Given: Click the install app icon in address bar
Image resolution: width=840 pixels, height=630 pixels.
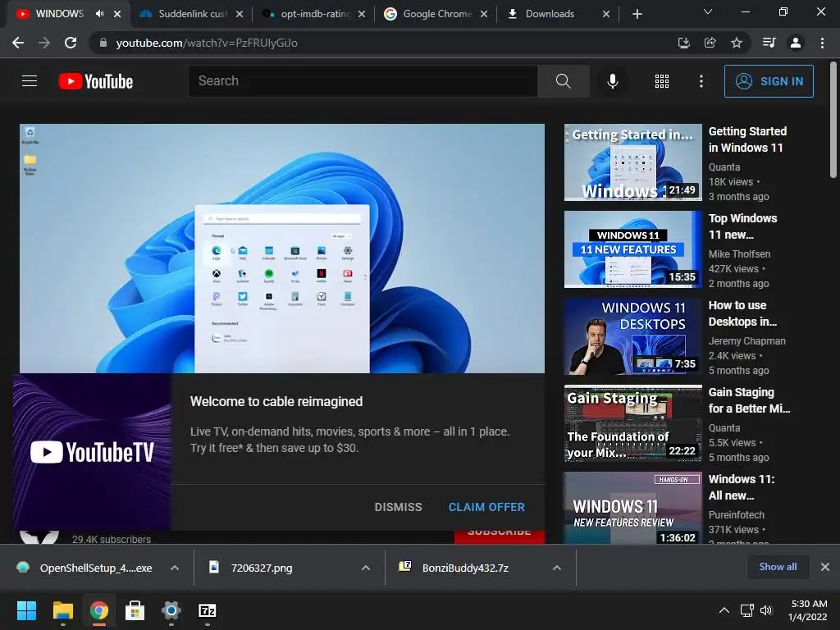Looking at the screenshot, I should coord(683,43).
